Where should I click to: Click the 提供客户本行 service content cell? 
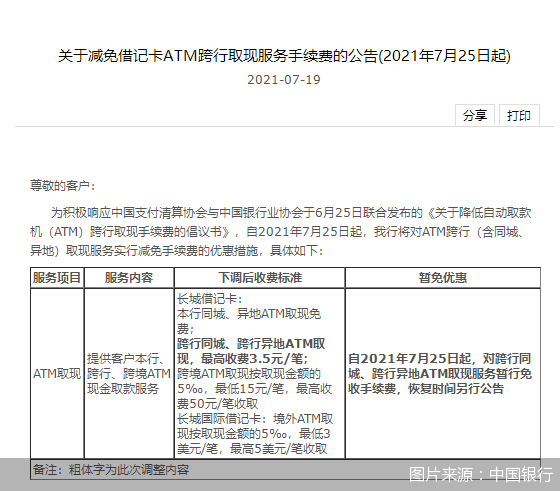129,374
